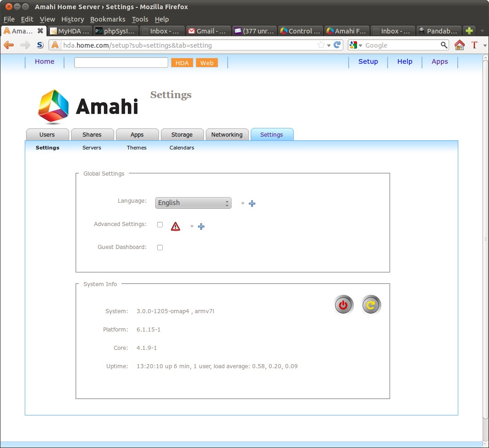This screenshot has width=489, height=448.
Task: Switch to the MyHDA browser tab
Action: point(70,31)
